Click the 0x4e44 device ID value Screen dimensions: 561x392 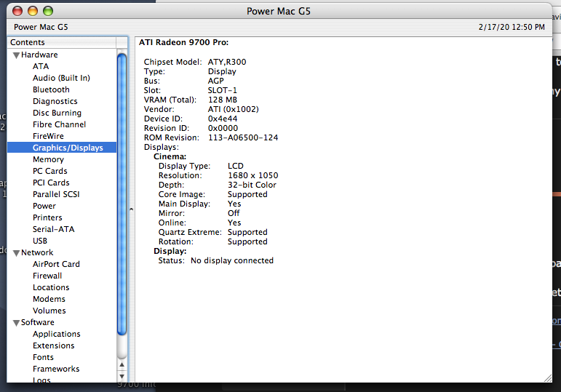223,119
